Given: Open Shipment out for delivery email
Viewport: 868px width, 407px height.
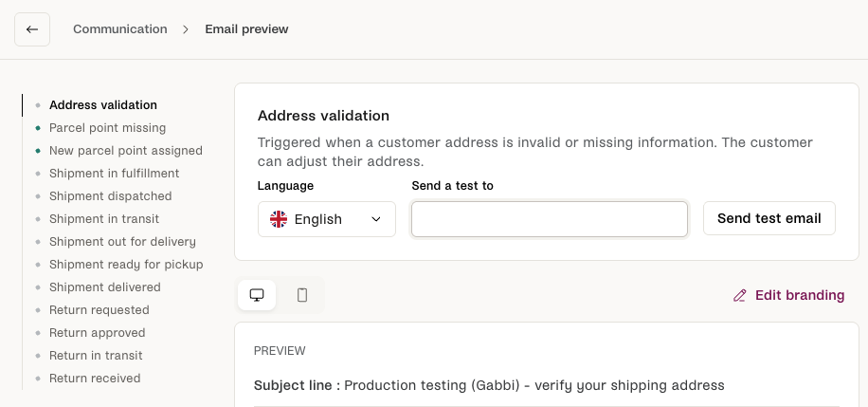Looking at the screenshot, I should coord(122,242).
